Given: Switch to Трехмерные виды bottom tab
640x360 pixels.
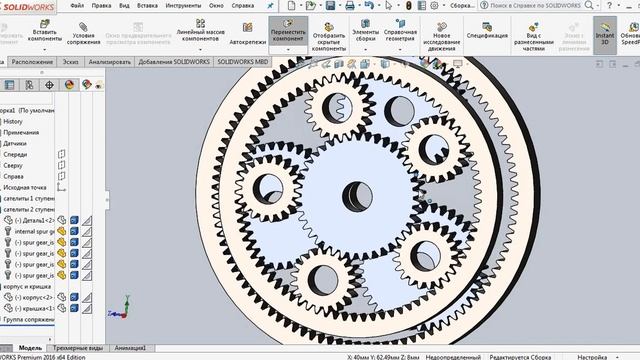Looking at the screenshot, I should [x=78, y=348].
